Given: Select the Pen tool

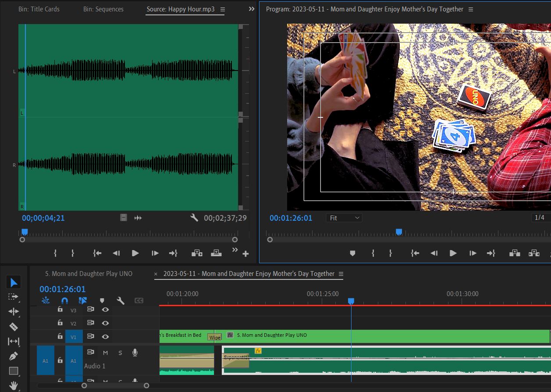Looking at the screenshot, I should point(14,356).
